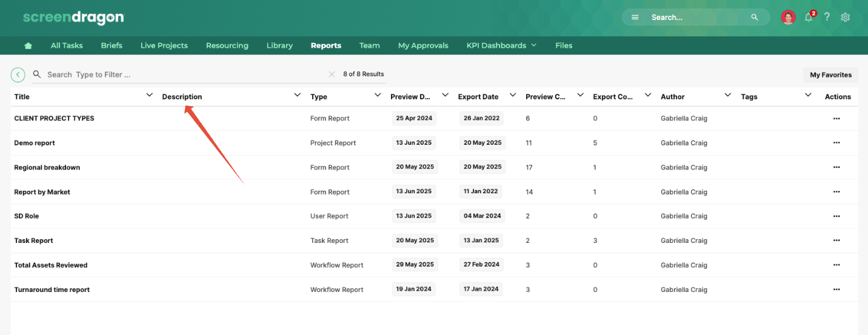
Task: Open the help question mark icon
Action: pyautogui.click(x=827, y=17)
